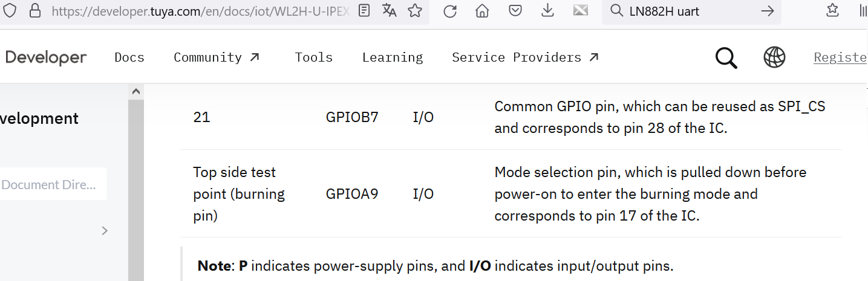Image resolution: width=868 pixels, height=281 pixels.
Task: Open the Tuya site search magnifier
Action: (x=726, y=58)
